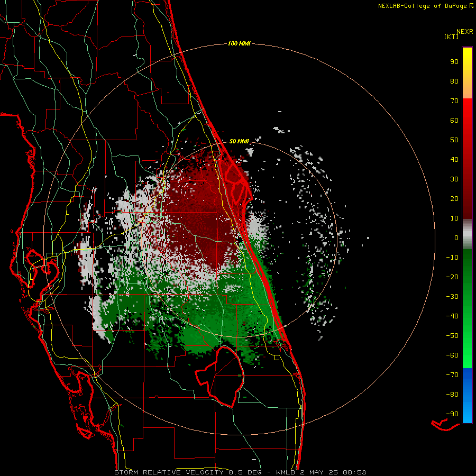The height and width of the screenshot is (476, 476).
Task: Select the -80 knot scale label
Action: click(452, 395)
